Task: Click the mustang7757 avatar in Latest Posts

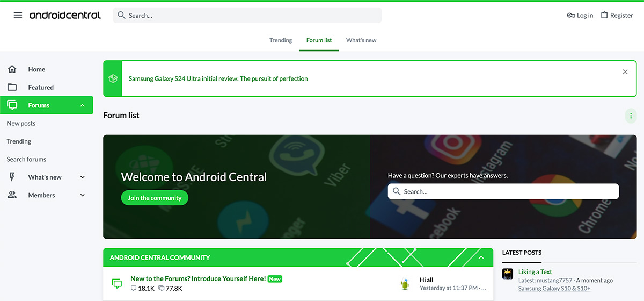Action: (508, 274)
